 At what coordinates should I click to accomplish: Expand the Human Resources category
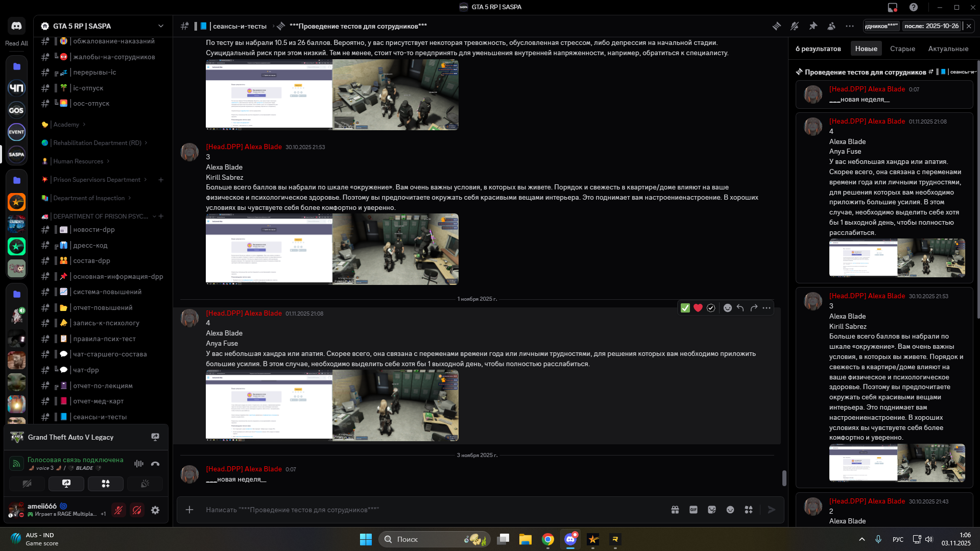tap(78, 161)
